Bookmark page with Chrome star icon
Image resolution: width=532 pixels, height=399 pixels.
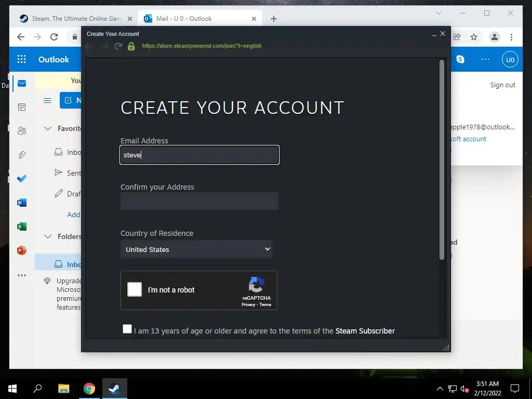click(x=474, y=37)
